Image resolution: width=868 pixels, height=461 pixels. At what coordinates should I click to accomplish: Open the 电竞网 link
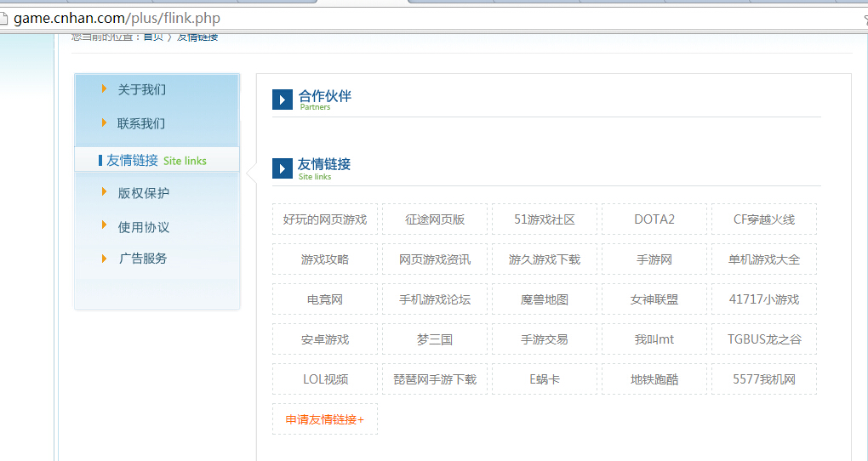point(325,299)
